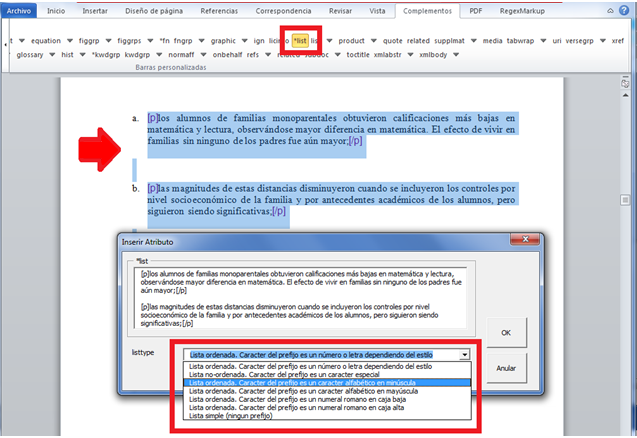Click the highlighted *list toolbar button
This screenshot has width=637, height=438.
pos(299,42)
